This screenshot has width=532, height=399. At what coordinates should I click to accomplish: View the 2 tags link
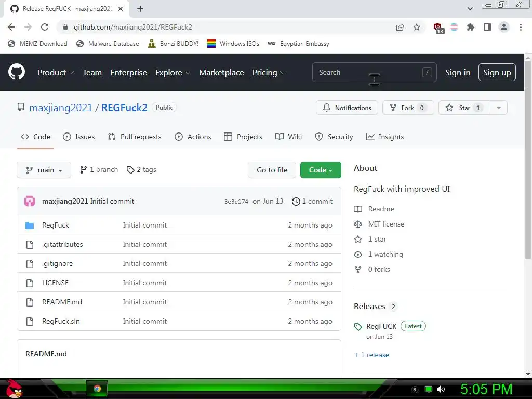141,170
